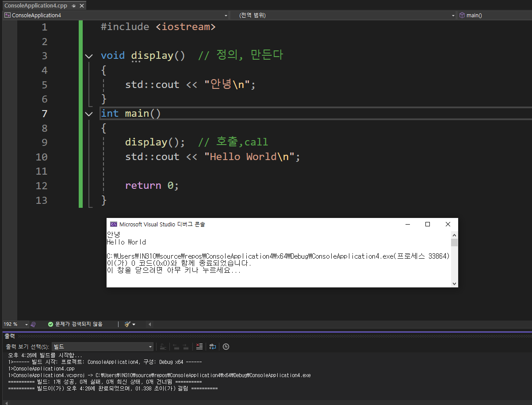Open the (전역 범위) scope dropdown

[453, 15]
